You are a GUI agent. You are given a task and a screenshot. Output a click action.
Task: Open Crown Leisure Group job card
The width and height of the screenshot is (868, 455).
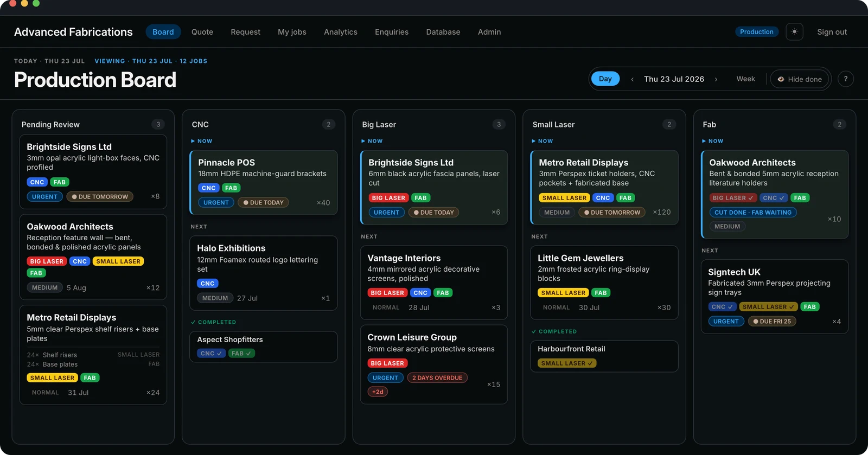pos(434,364)
